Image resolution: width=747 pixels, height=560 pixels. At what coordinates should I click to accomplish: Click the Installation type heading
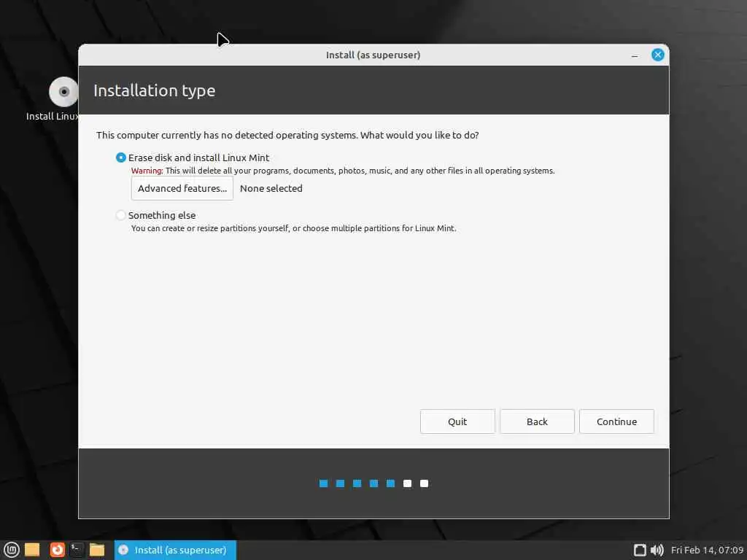pos(155,90)
